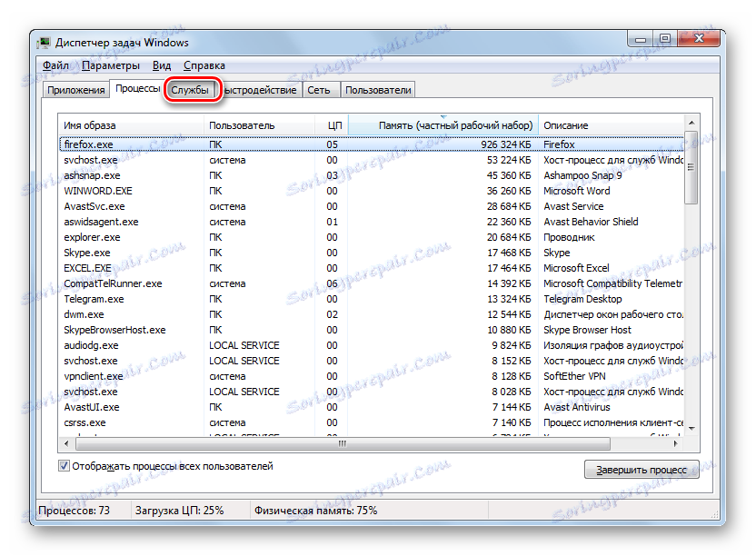This screenshot has width=756, height=556.
Task: Click the right arrow of the horizontal scrollbar
Action: pos(676,443)
